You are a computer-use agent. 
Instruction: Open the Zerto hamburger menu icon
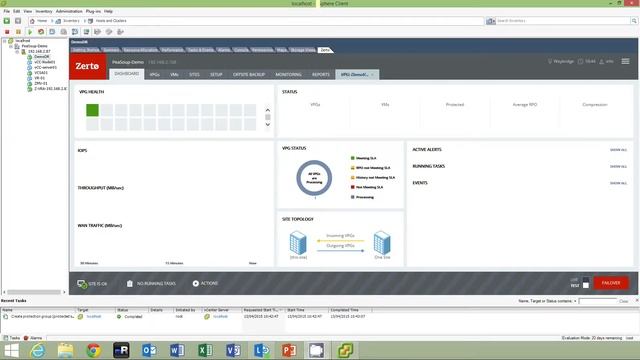(x=625, y=61)
